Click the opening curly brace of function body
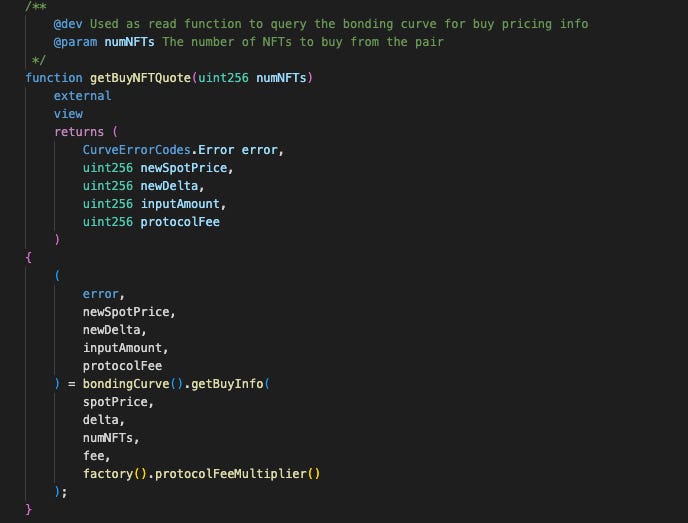 coord(29,257)
